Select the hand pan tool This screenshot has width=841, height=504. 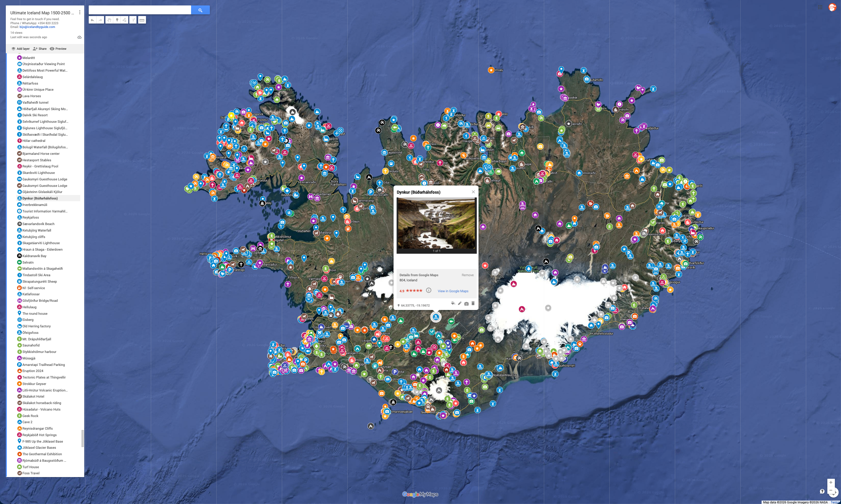[x=109, y=20]
